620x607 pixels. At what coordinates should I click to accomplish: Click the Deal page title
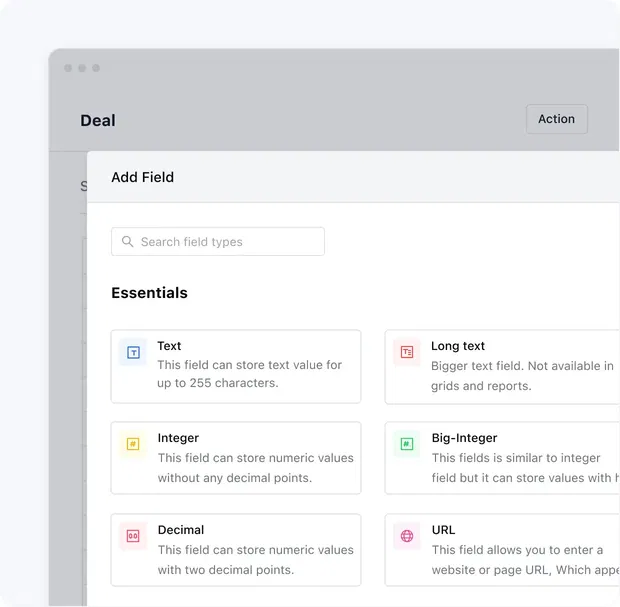point(98,121)
